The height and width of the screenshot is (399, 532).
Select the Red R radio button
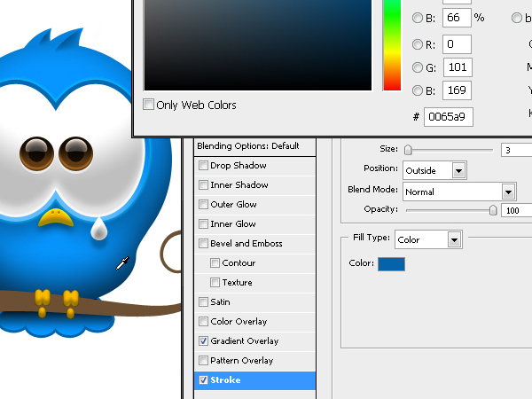pyautogui.click(x=418, y=44)
